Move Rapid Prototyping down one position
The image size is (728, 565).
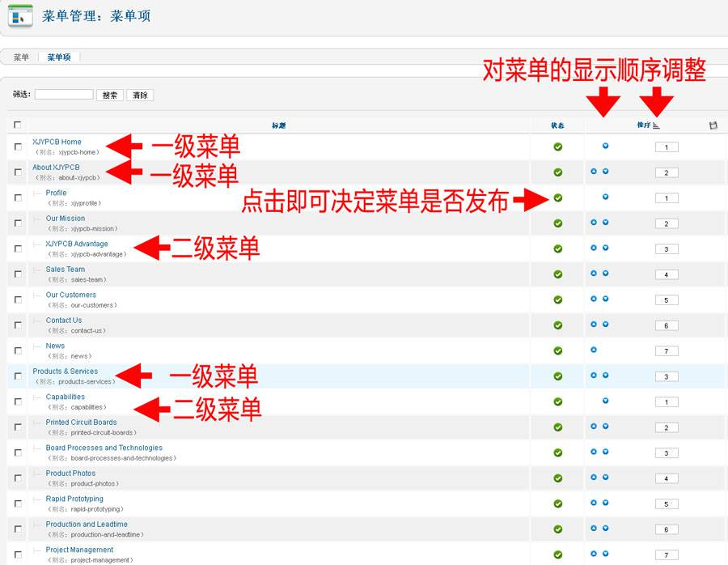pos(605,503)
